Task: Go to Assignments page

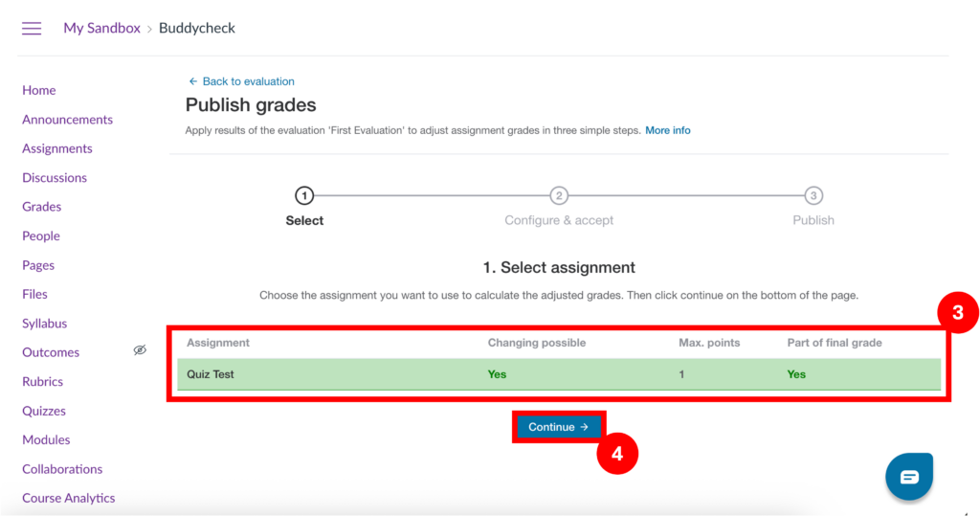Action: click(x=57, y=148)
